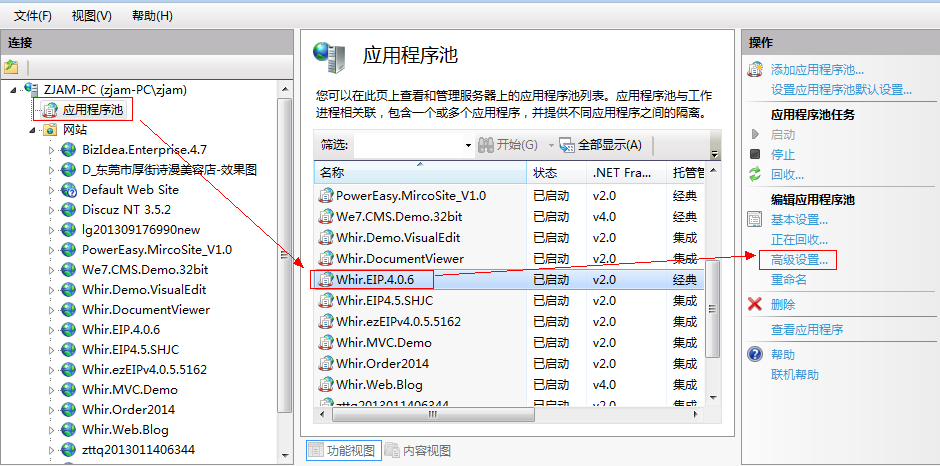Click the 停止 (Stop) square icon

(756, 154)
